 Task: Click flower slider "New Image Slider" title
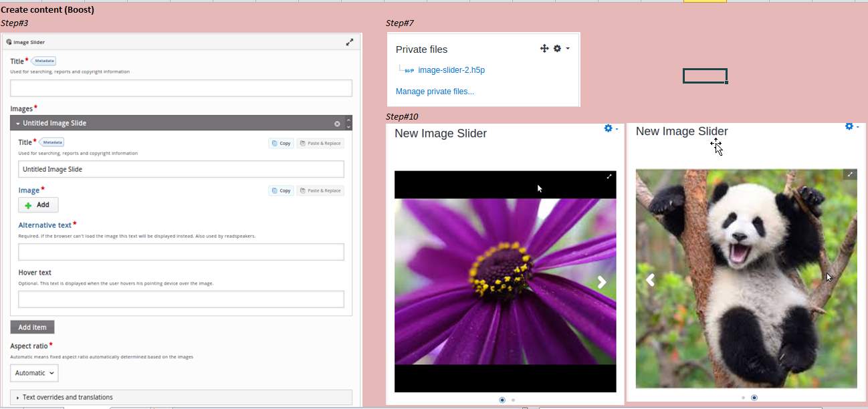(x=441, y=134)
